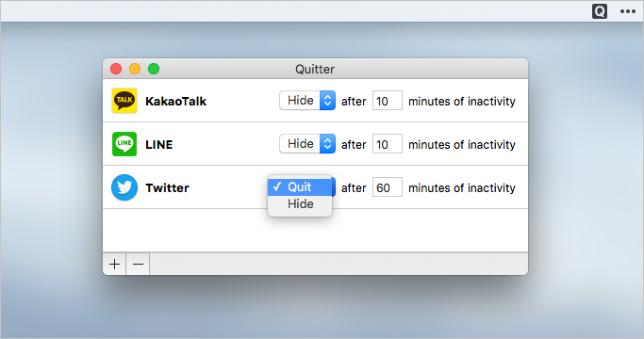This screenshot has height=339, width=644.
Task: Click the KakaoTalk minutes field
Action: pos(388,101)
